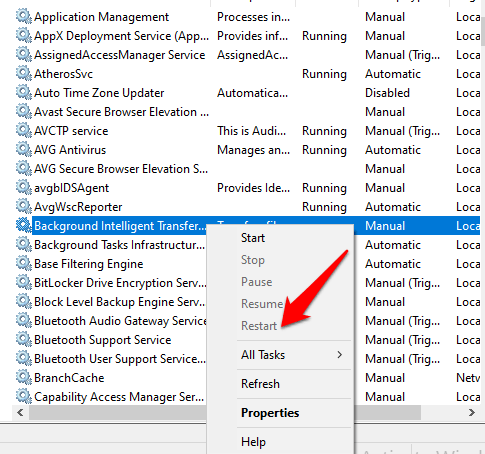
Task: Select the Base Filtering Engine name
Action: pyautogui.click(x=89, y=264)
